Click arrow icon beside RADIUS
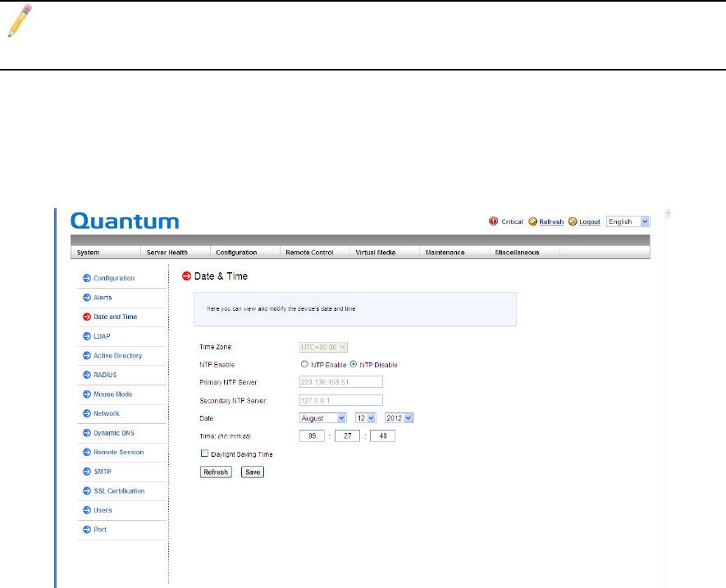The image size is (726, 588). [87, 375]
